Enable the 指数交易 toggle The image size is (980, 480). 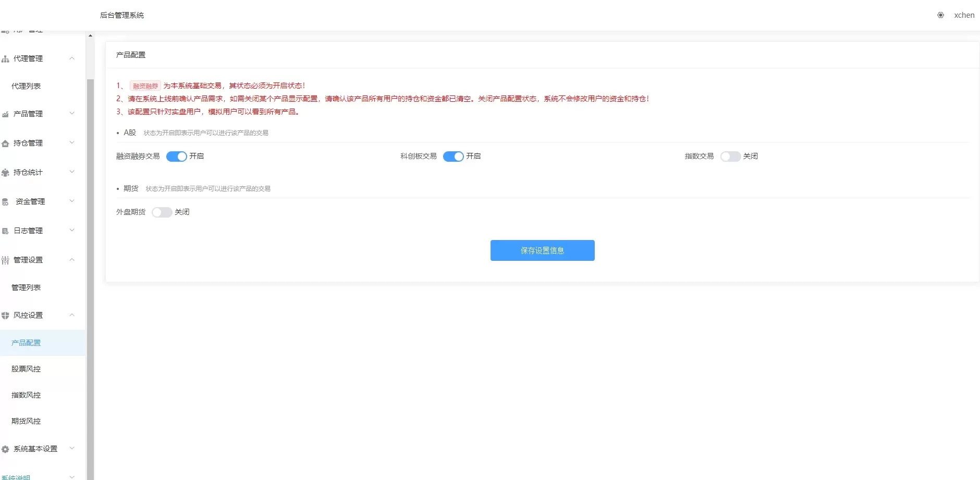730,157
